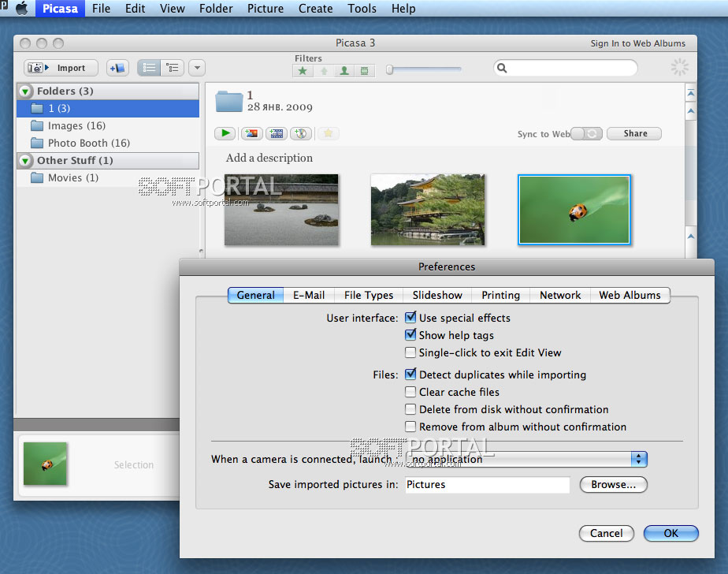Select the golden pavilion photo thumbnail
This screenshot has width=728, height=574.
[x=428, y=210]
